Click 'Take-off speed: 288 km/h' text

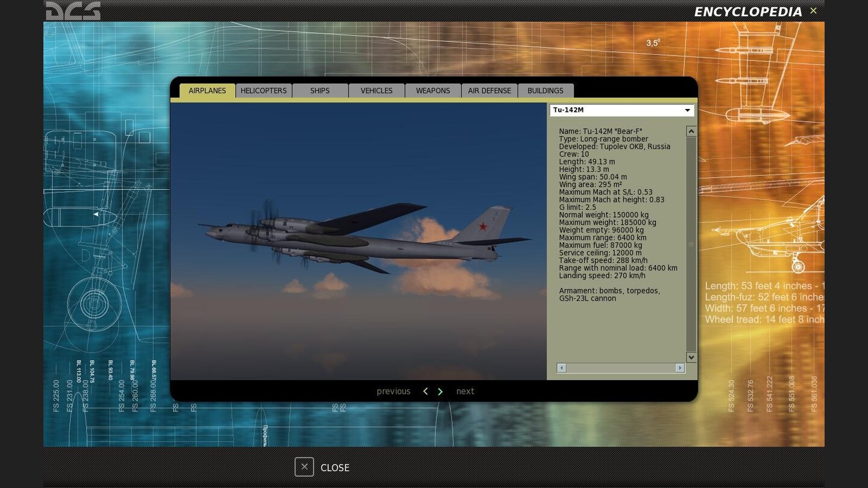click(603, 260)
